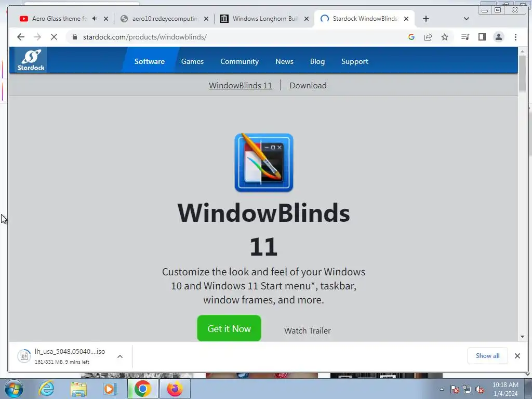The height and width of the screenshot is (399, 532).
Task: Open a new tab with the plus button
Action: 426,19
